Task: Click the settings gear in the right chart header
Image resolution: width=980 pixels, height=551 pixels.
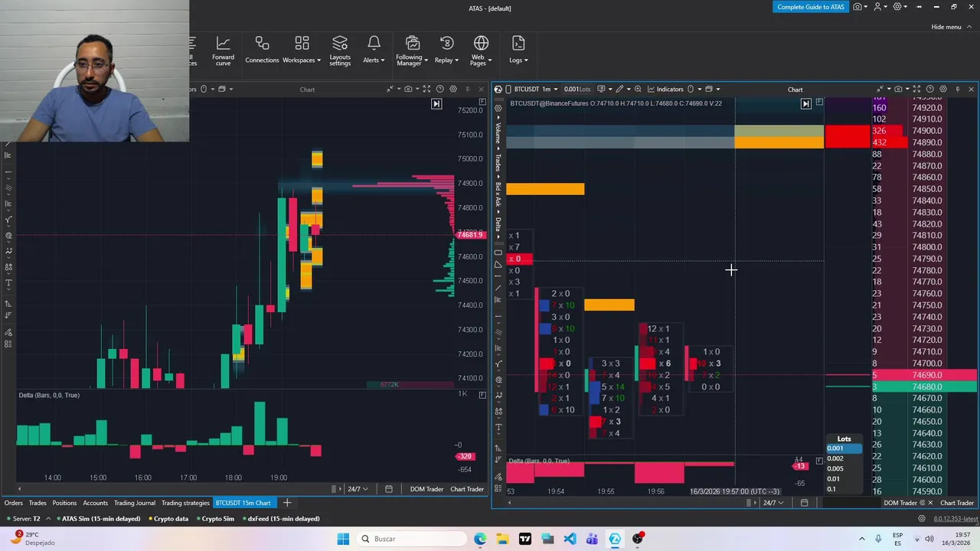Action: tap(943, 90)
